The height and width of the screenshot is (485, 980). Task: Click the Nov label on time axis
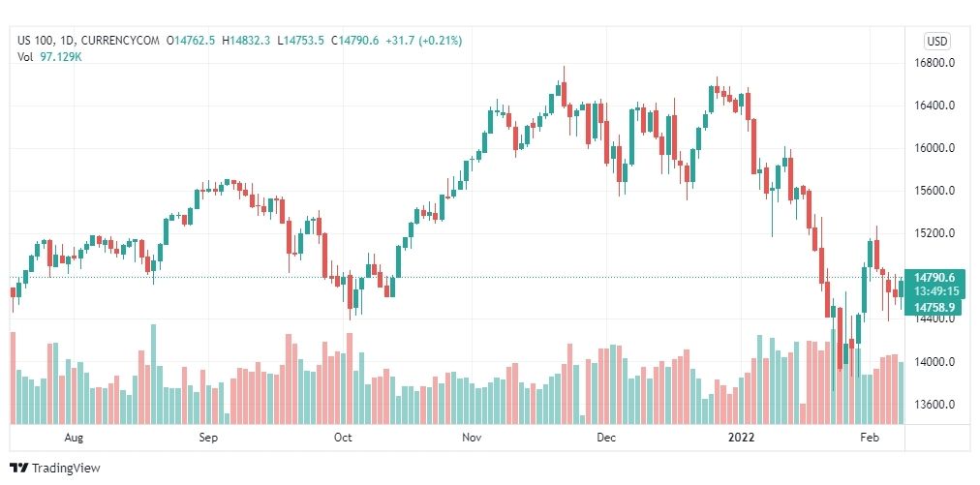(x=472, y=438)
